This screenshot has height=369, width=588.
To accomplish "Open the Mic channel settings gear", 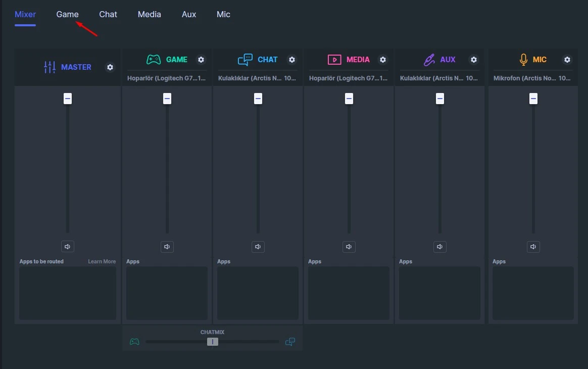I will 567,60.
